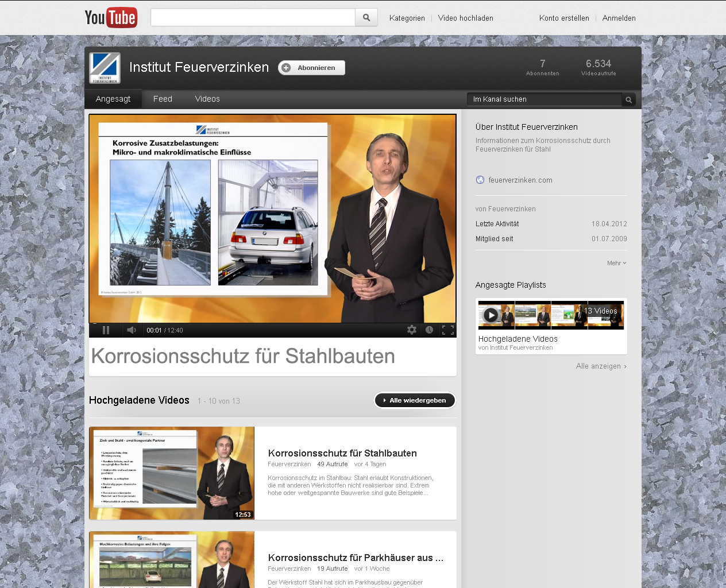
Task: Mute the video with speaker icon
Action: 132,330
